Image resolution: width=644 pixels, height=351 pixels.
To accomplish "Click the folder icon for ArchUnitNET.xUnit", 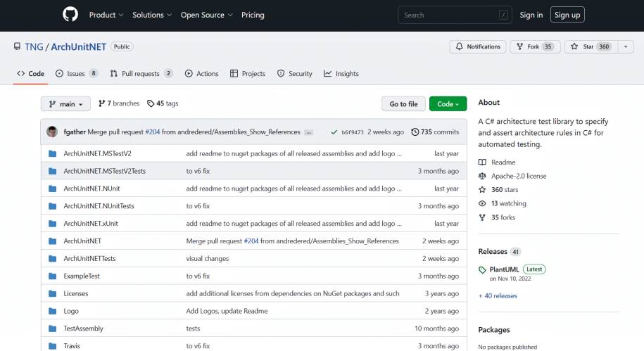I will 52,224.
